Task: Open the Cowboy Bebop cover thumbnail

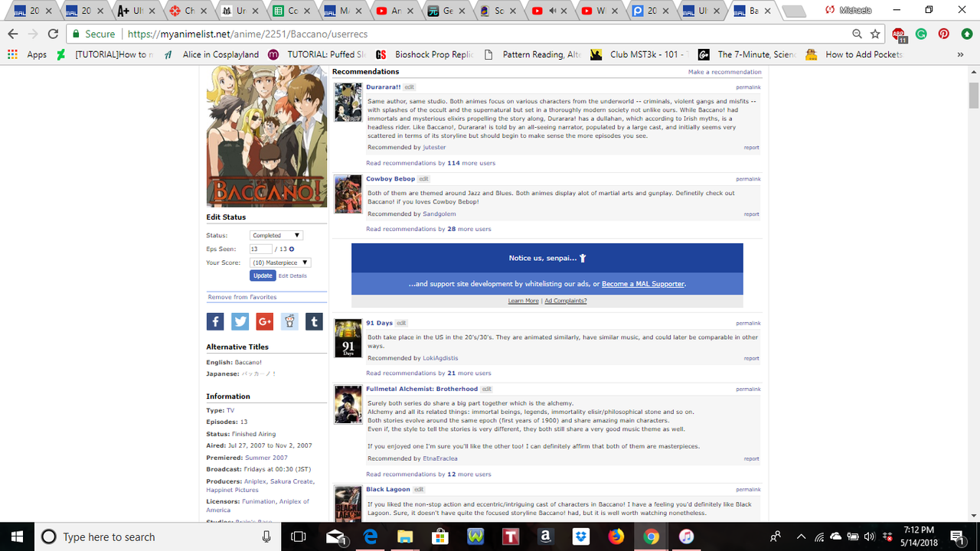Action: [348, 194]
